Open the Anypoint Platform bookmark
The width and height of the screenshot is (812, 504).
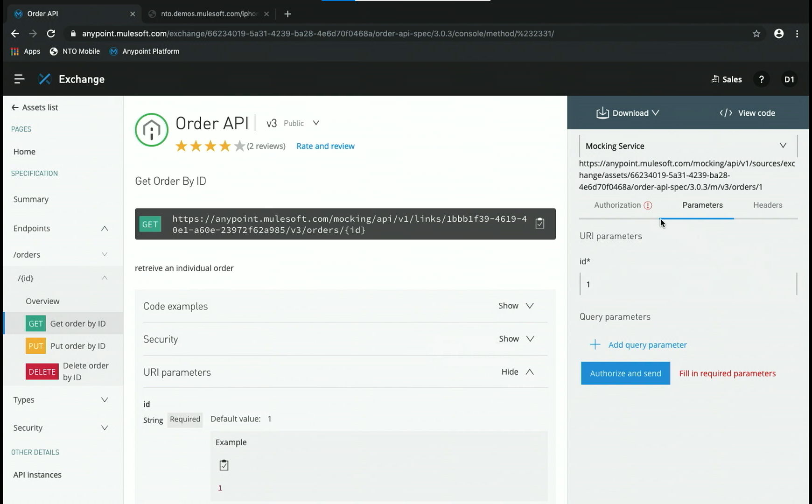(x=144, y=51)
